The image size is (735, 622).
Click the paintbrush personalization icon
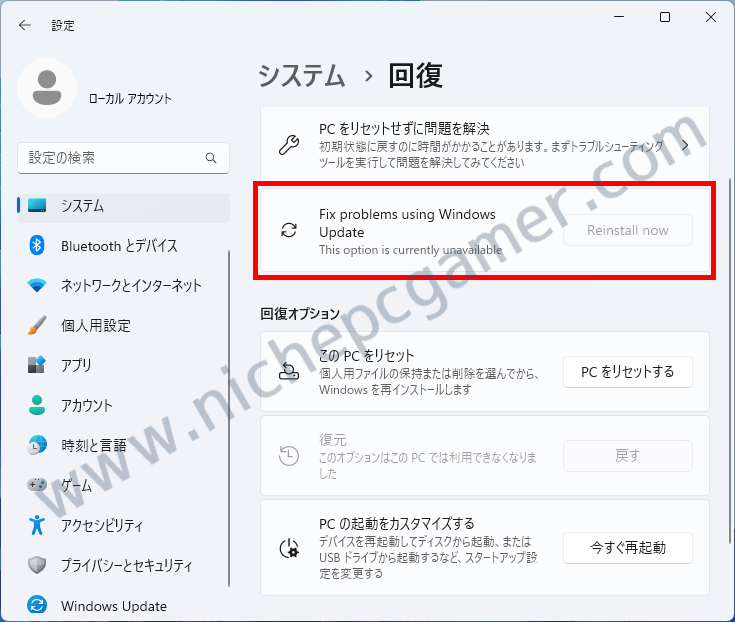pos(37,325)
